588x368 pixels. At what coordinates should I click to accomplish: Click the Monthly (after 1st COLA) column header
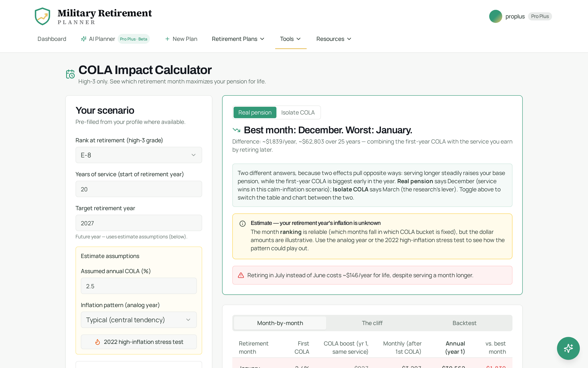[x=402, y=348]
